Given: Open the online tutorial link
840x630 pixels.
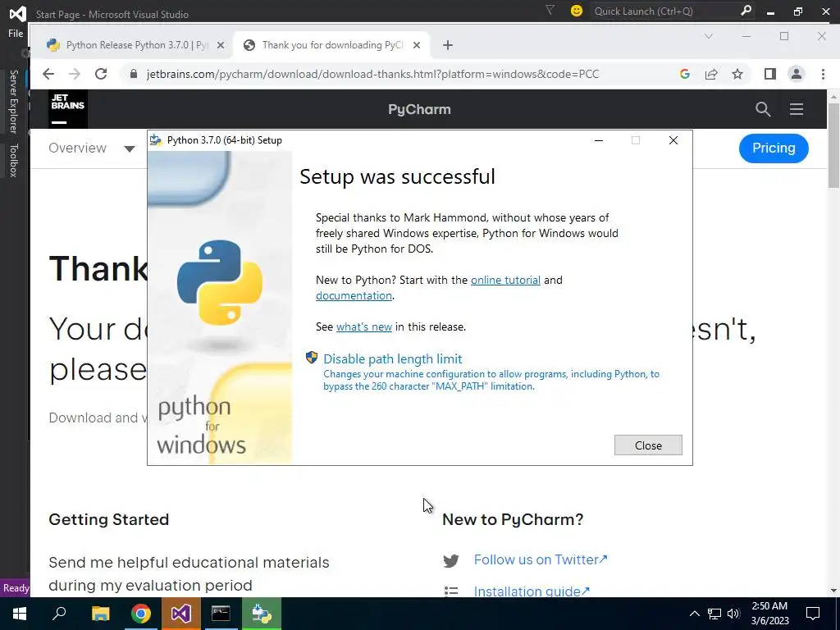Looking at the screenshot, I should 505,280.
